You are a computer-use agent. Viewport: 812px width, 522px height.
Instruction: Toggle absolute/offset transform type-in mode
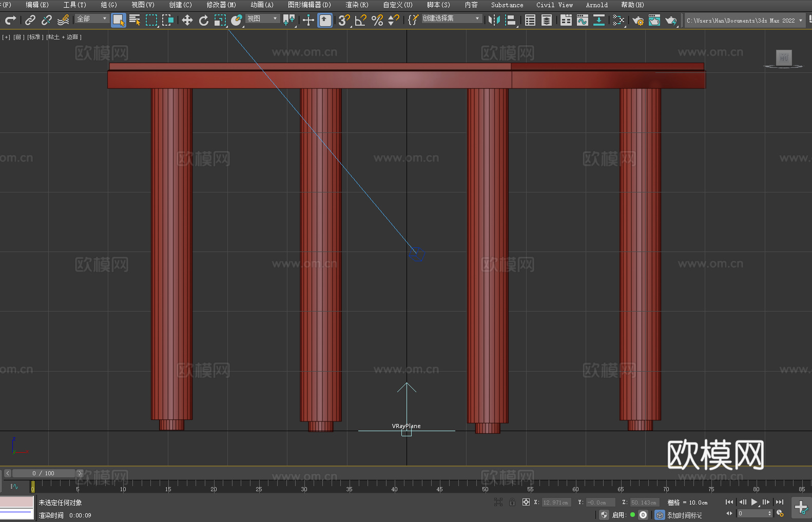click(526, 502)
